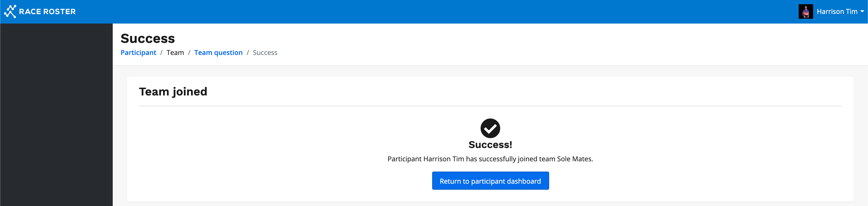Click the joined team Sole Mates message
868x206 pixels.
[x=490, y=159]
